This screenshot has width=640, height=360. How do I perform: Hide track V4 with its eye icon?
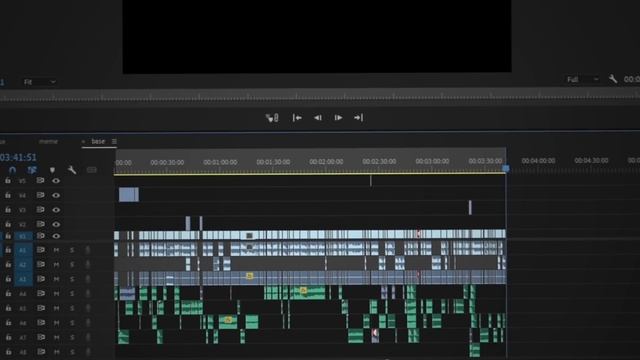56,195
